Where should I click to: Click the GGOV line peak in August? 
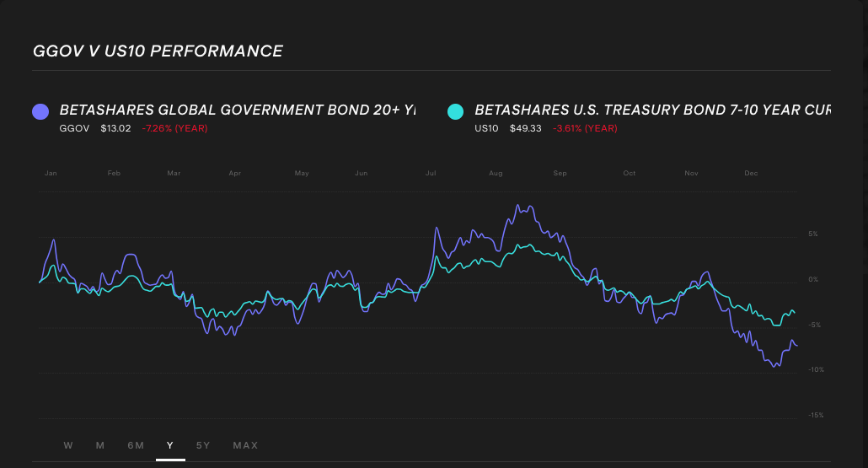(518, 206)
